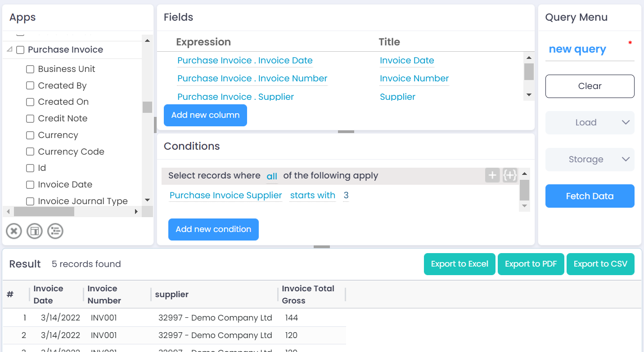Click the Clear button in Query Menu
644x352 pixels.
point(590,86)
